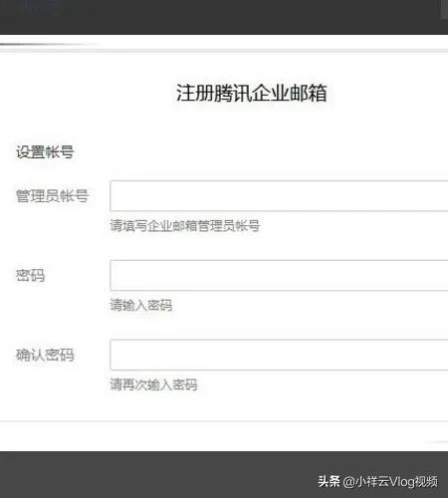Click hint text 请填写企业邮箱管理员帐号

point(185,226)
